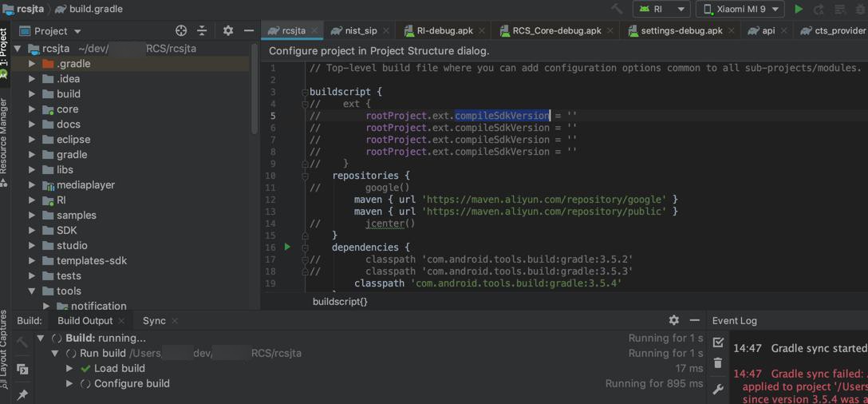Select the templates-sdk folder
The image size is (868, 404).
pyautogui.click(x=91, y=260)
